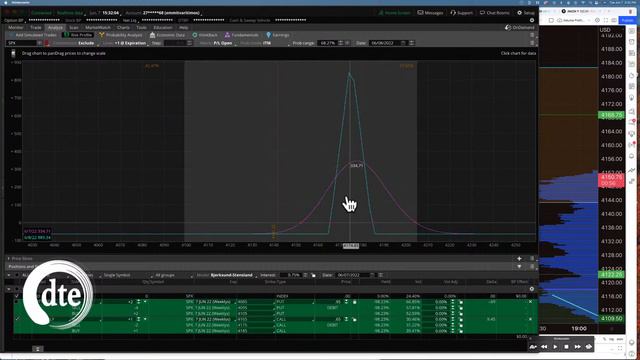Click lock icon next to PUT price .95

(354, 302)
